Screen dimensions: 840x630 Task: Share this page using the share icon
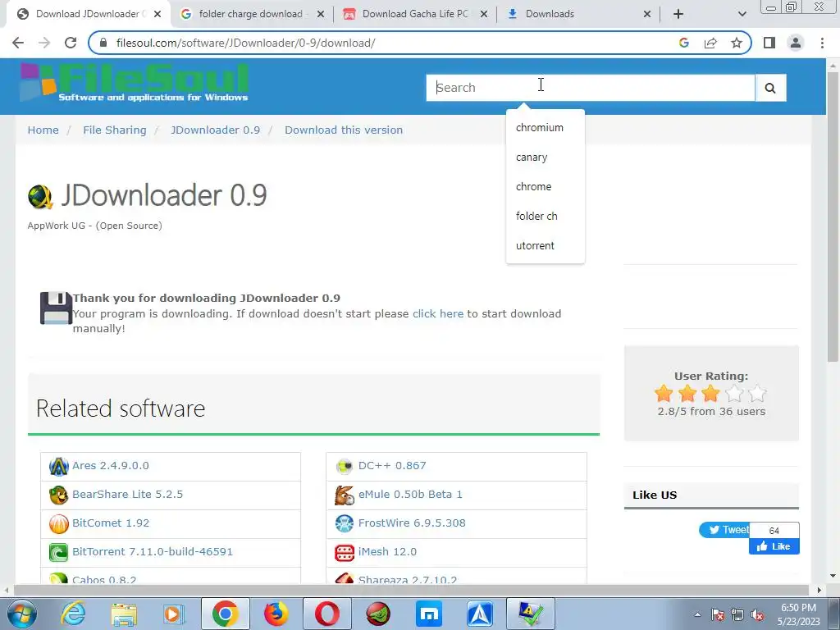(x=710, y=43)
